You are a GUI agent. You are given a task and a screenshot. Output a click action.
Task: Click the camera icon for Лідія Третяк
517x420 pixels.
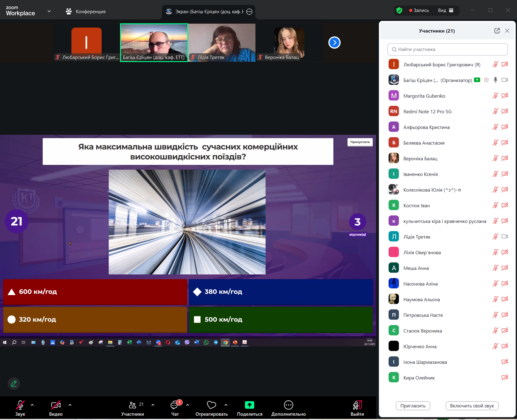(505, 237)
